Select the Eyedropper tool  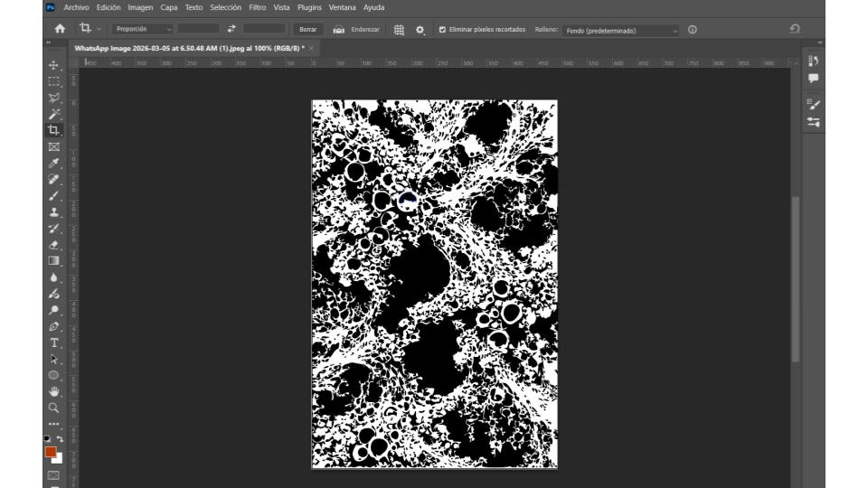[53, 163]
